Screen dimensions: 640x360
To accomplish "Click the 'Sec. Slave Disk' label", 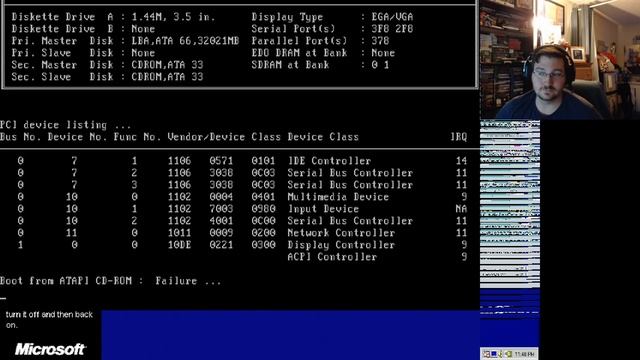I will (62, 77).
